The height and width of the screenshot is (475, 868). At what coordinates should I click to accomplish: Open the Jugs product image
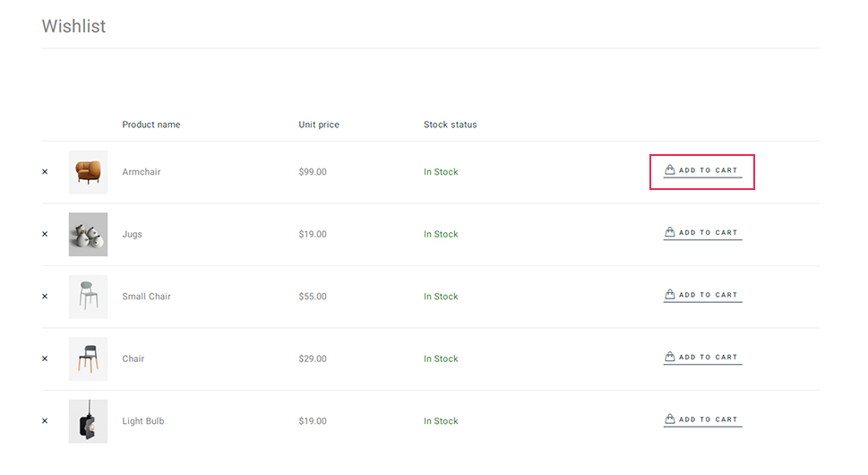(88, 235)
